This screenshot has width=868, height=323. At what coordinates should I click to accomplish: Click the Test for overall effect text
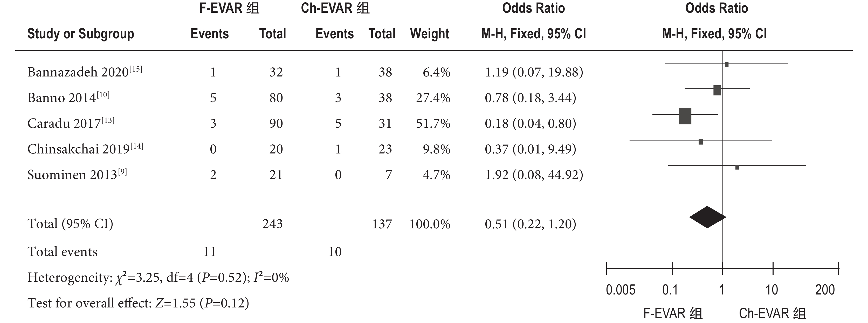tap(138, 303)
